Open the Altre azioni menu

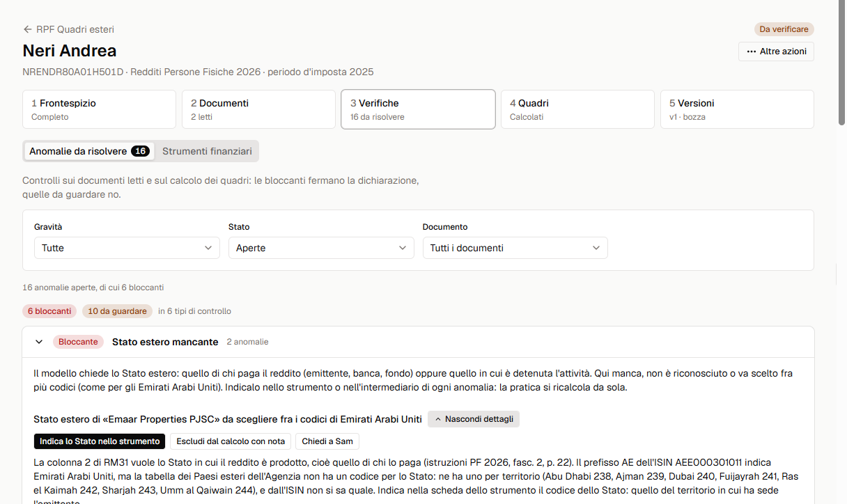coord(776,52)
